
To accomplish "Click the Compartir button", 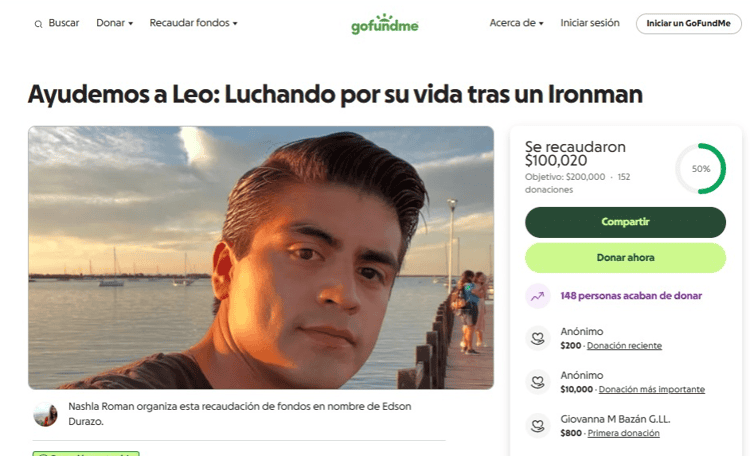I will 625,222.
